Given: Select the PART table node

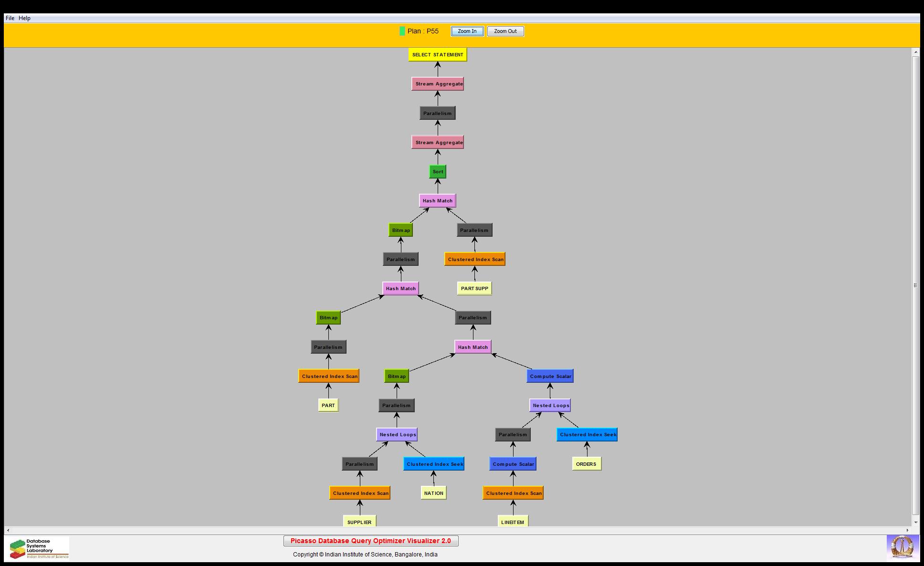Looking at the screenshot, I should tap(328, 406).
